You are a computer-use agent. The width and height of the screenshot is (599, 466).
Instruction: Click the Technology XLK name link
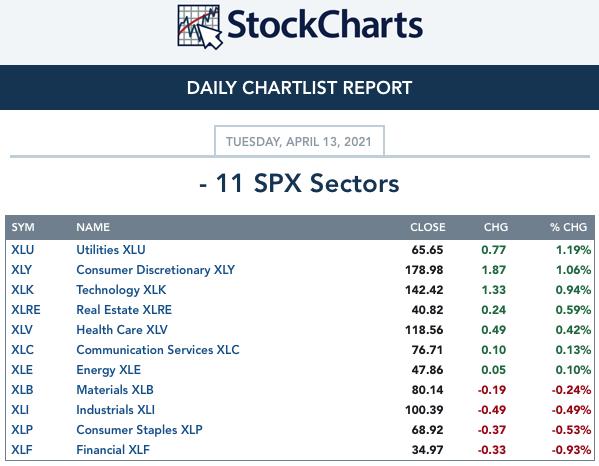(121, 290)
